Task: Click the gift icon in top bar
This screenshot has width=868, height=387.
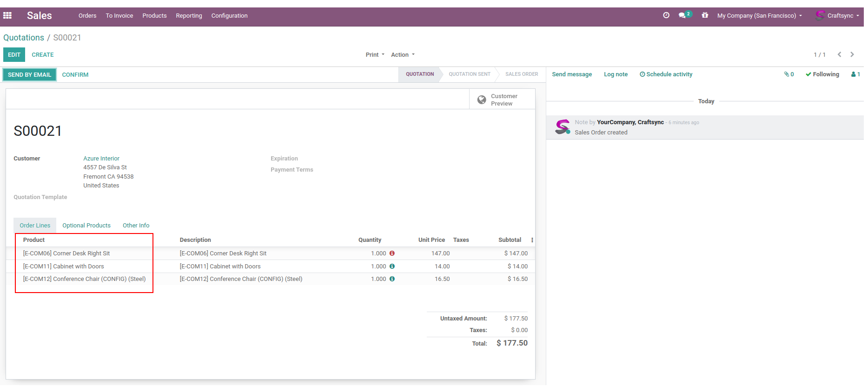Action: (705, 15)
